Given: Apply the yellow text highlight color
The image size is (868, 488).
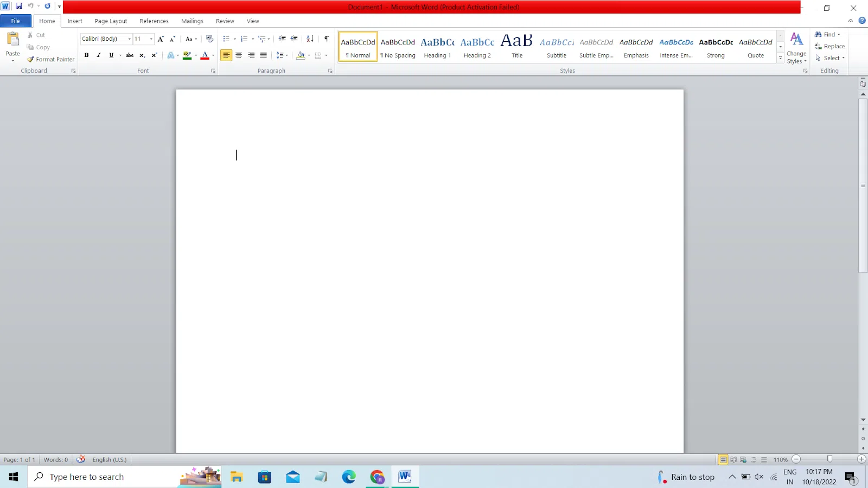Looking at the screenshot, I should click(187, 55).
